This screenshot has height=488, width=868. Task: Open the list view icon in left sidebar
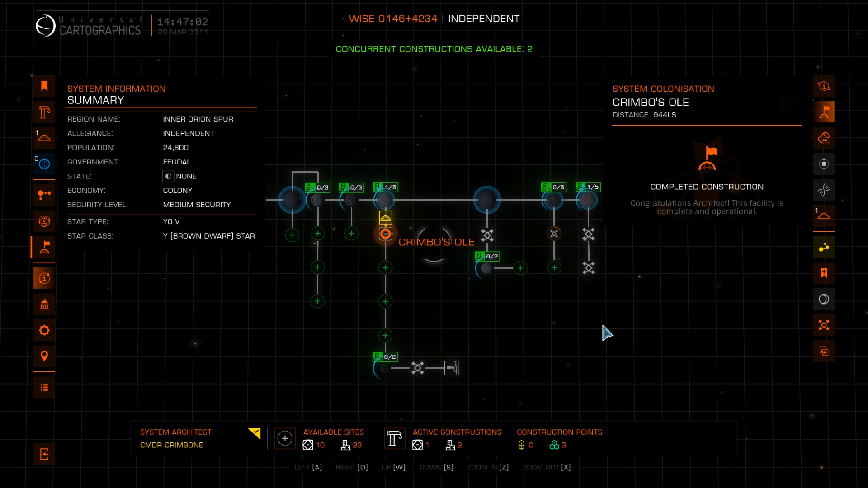pyautogui.click(x=44, y=387)
